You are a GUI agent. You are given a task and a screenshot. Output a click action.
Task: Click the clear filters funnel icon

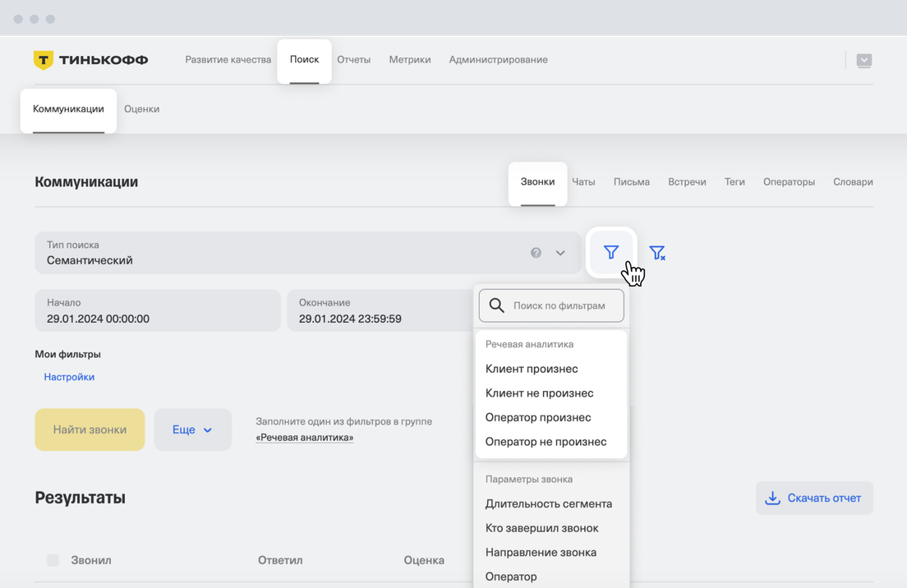(x=657, y=253)
